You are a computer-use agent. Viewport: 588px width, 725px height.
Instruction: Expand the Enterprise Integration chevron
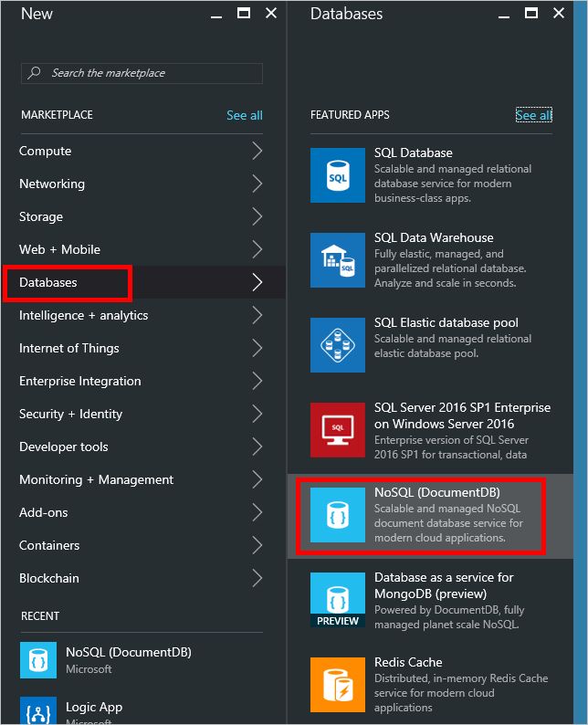coord(257,381)
